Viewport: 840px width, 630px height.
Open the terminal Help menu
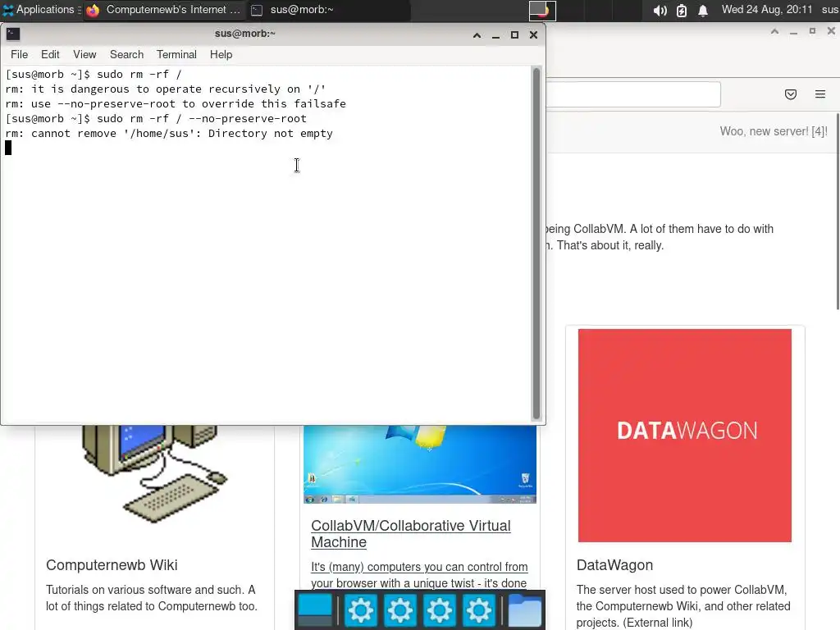coord(221,55)
